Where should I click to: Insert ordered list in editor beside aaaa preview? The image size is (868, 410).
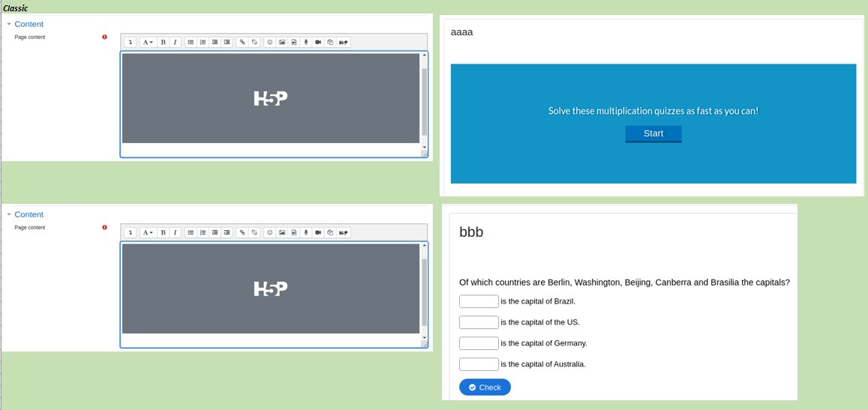coord(203,42)
